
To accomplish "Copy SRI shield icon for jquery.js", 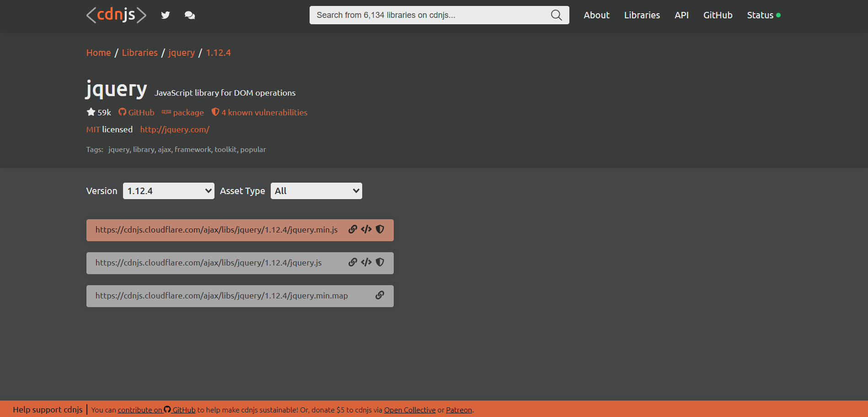I will (380, 262).
